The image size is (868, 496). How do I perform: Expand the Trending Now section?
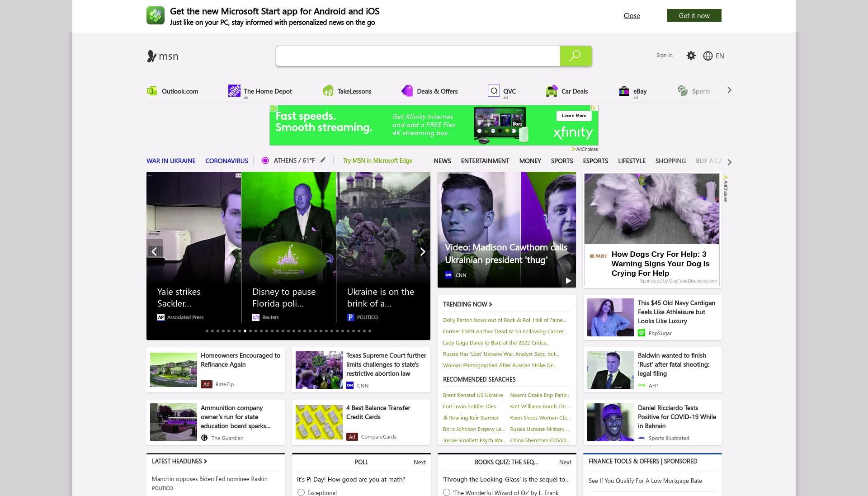coord(467,304)
